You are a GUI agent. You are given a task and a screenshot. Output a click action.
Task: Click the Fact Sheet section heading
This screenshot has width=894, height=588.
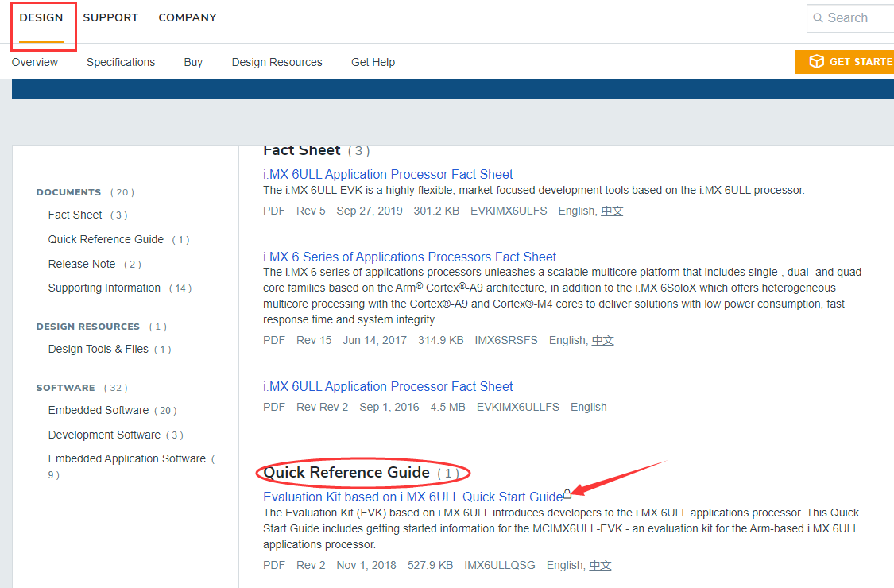point(302,150)
